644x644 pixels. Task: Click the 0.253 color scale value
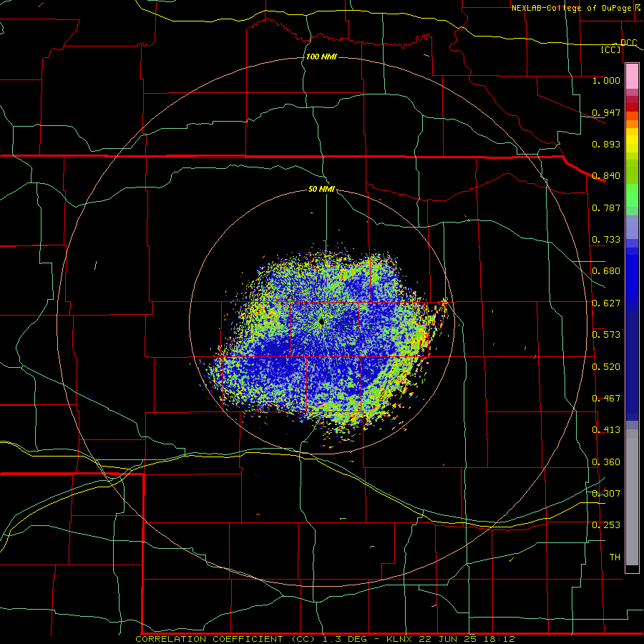[606, 525]
